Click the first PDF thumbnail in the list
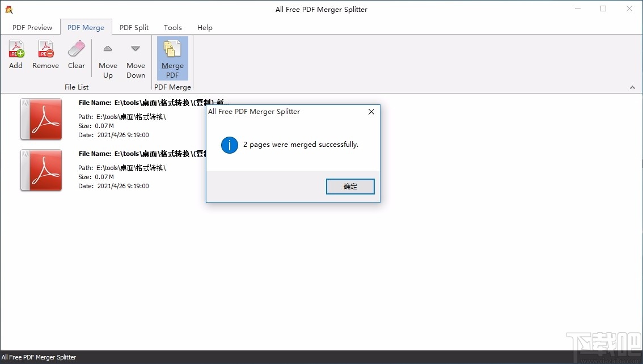643x364 pixels. click(x=41, y=119)
